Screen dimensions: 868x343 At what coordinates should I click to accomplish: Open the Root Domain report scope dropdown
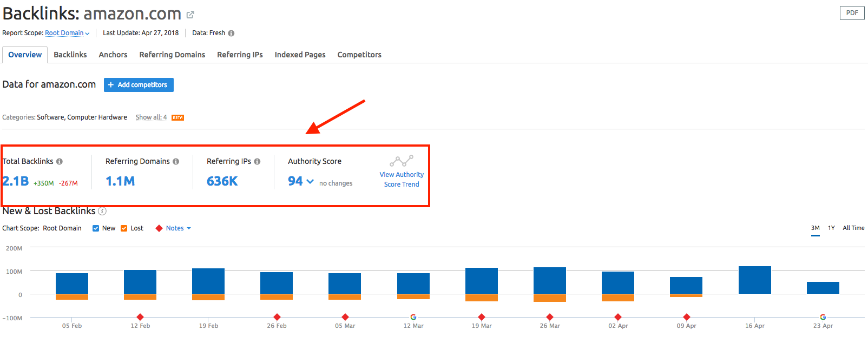coord(67,33)
